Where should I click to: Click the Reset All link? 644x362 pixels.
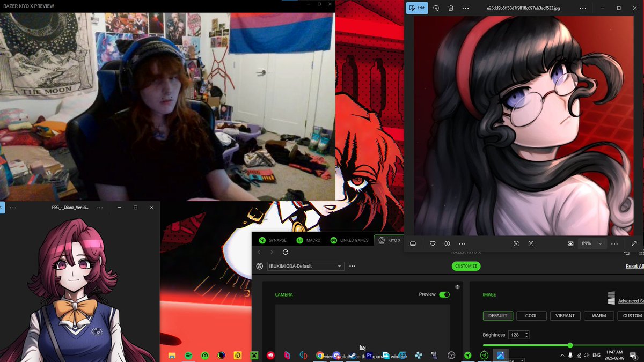click(635, 266)
